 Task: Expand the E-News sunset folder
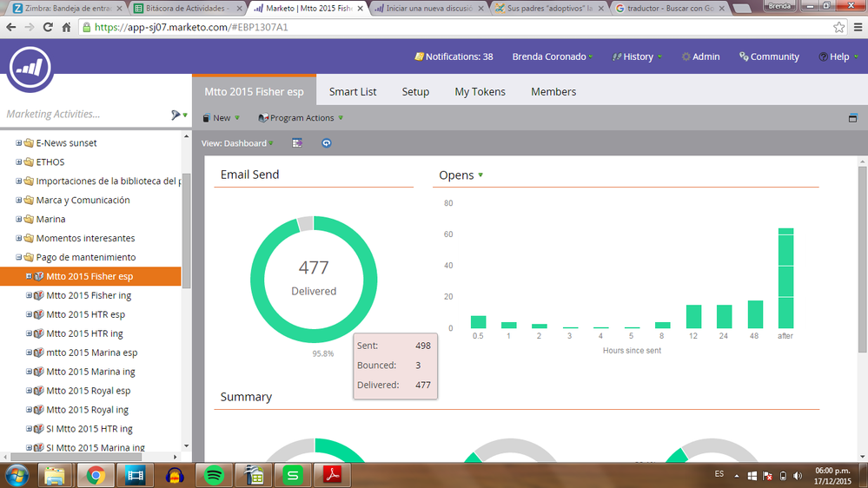tap(19, 142)
